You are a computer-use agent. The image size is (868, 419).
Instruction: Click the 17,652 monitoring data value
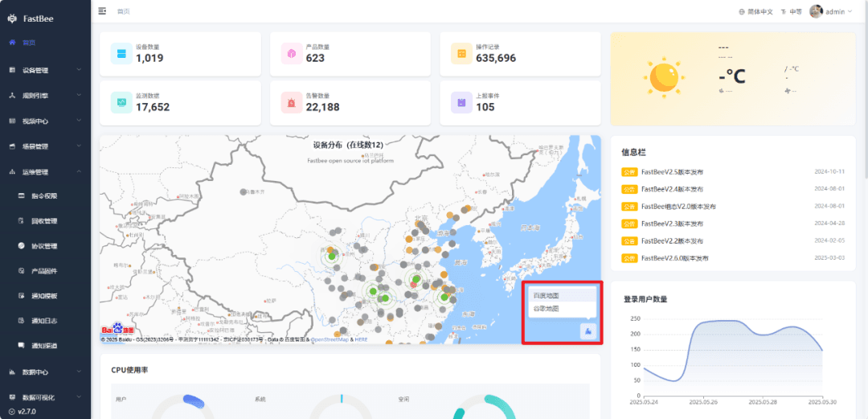tap(153, 107)
